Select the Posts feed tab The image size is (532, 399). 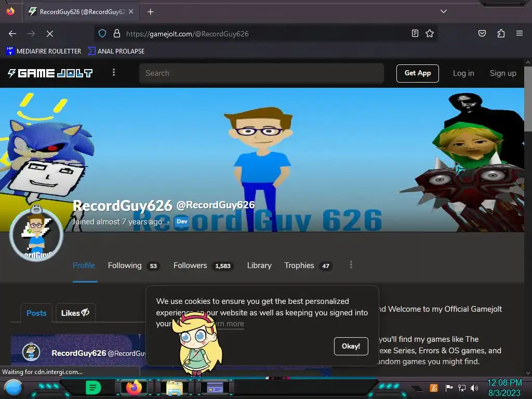[x=36, y=313]
